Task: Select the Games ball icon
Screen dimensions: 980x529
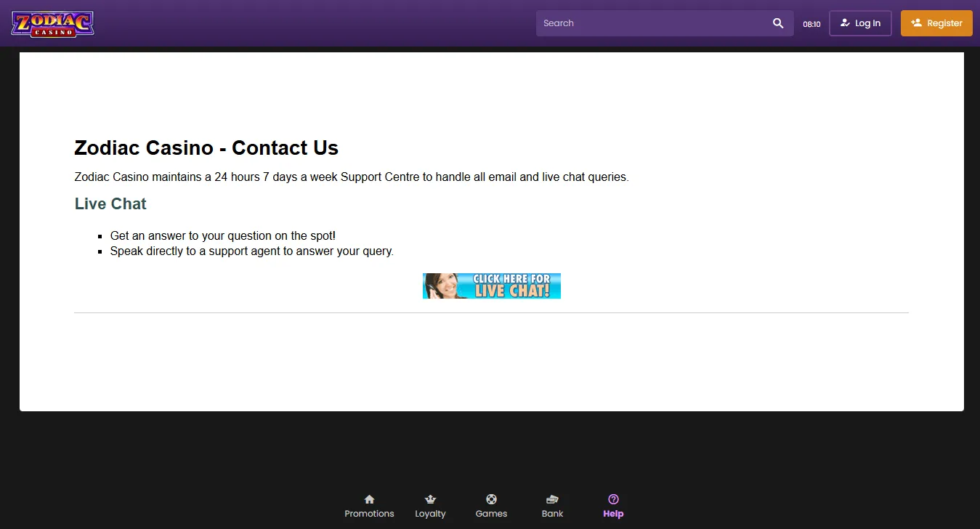Action: pyautogui.click(x=491, y=499)
